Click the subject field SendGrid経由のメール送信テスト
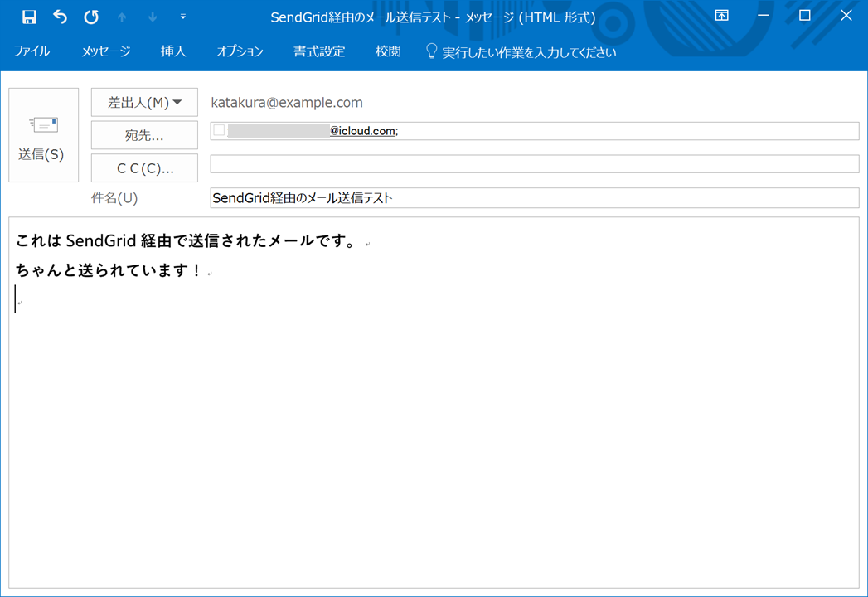Image resolution: width=868 pixels, height=597 pixels. 535,197
